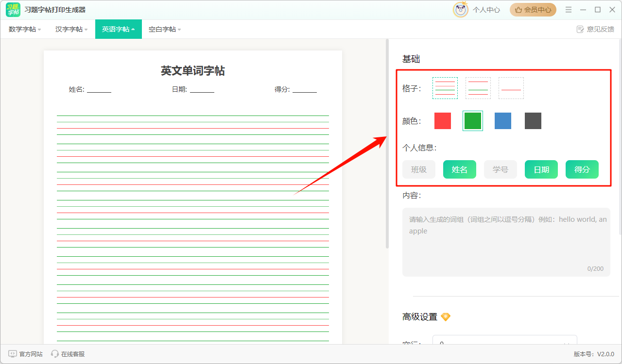
Task: Click the 在线客服 headset icon
Action: (55, 354)
